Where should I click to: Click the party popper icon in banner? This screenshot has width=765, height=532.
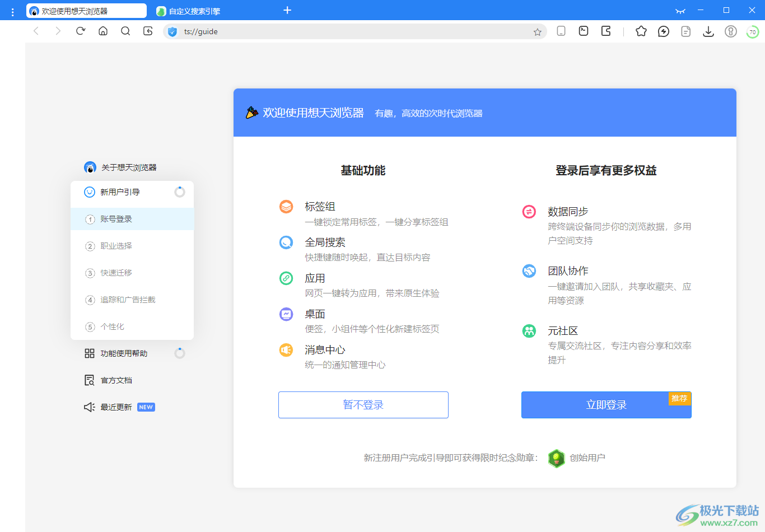click(252, 113)
